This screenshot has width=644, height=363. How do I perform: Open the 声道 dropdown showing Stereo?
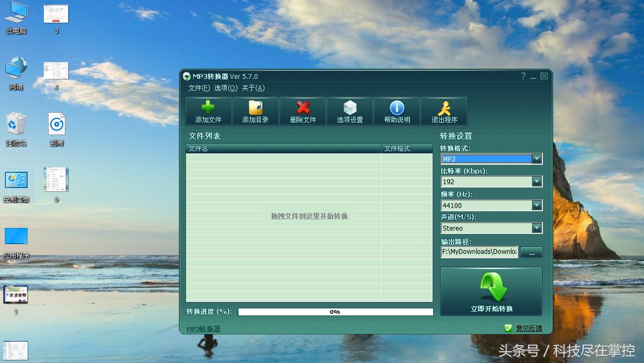coord(536,228)
